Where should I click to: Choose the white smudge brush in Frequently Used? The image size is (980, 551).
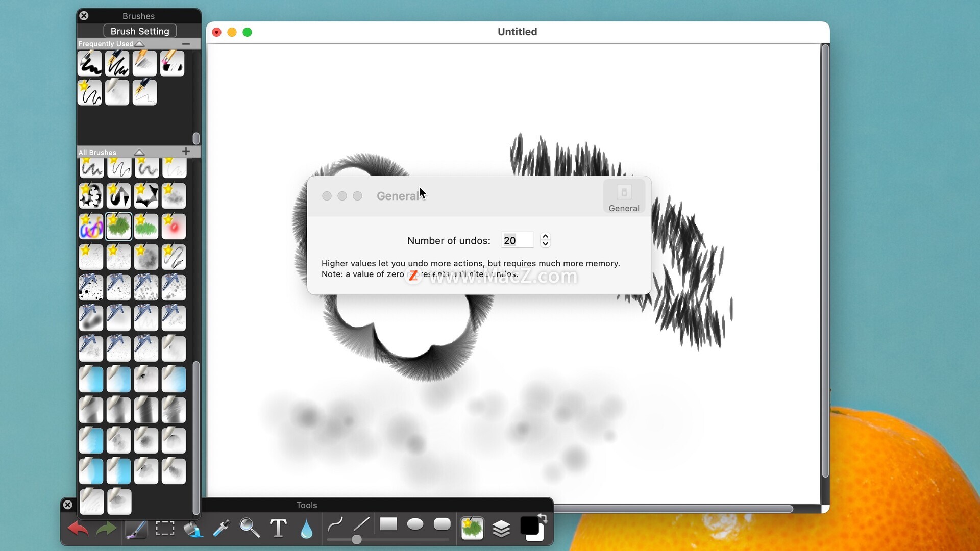pyautogui.click(x=117, y=92)
